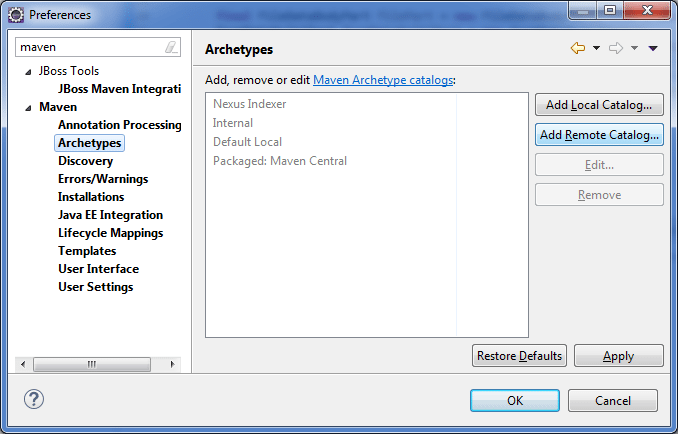Open the preferences view menu triangle
Image resolution: width=678 pixels, height=434 pixels.
coord(653,48)
